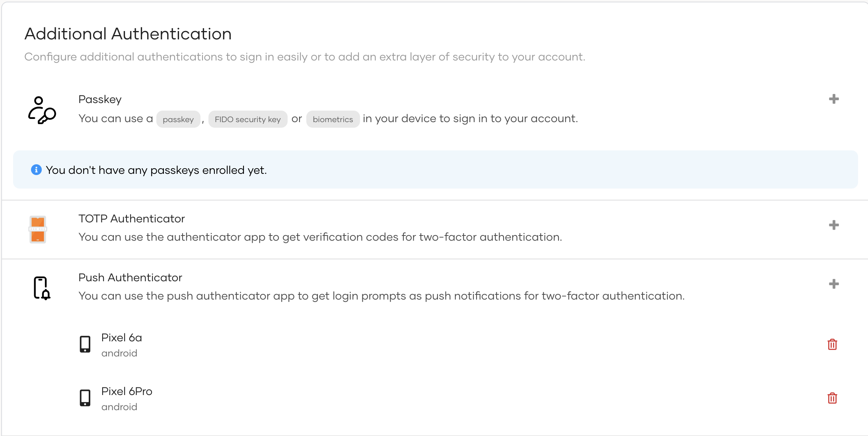This screenshot has height=436, width=868.
Task: Click the 'Passkey' section title
Action: click(100, 99)
